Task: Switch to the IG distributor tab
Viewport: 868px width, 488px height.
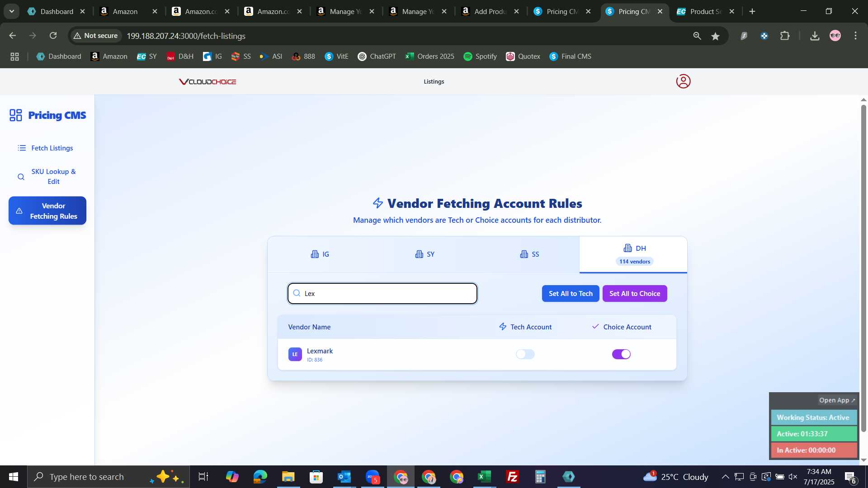Action: [x=320, y=254]
